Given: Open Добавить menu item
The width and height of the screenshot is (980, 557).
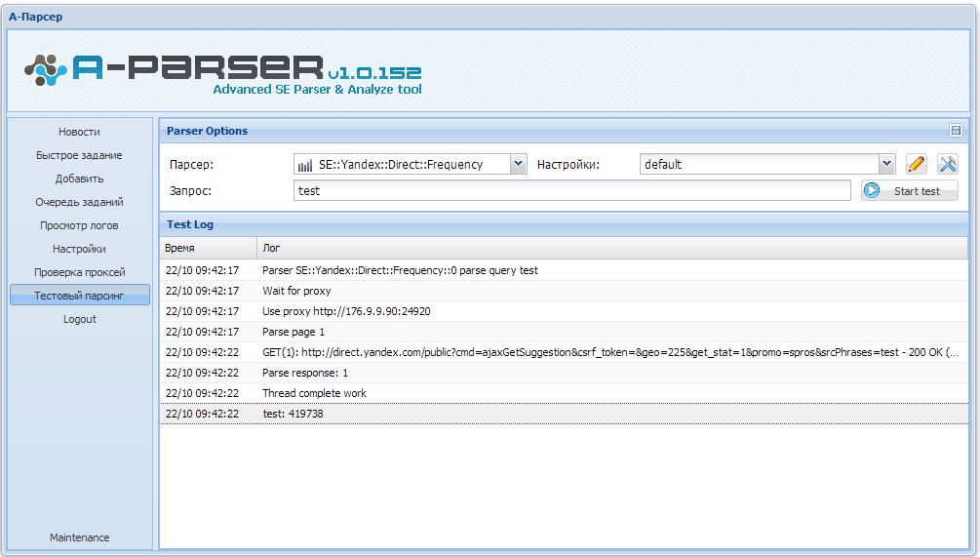Looking at the screenshot, I should click(79, 179).
